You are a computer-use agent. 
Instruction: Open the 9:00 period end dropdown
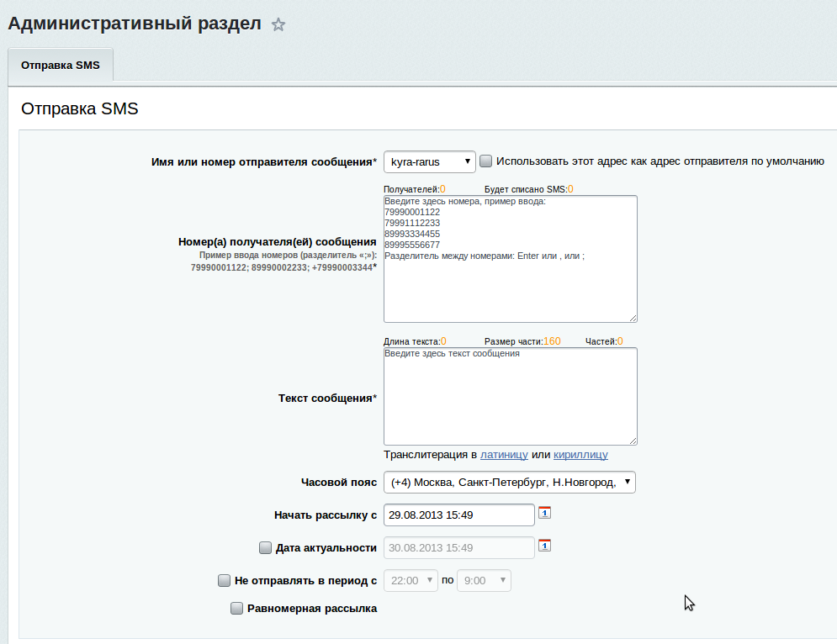483,580
